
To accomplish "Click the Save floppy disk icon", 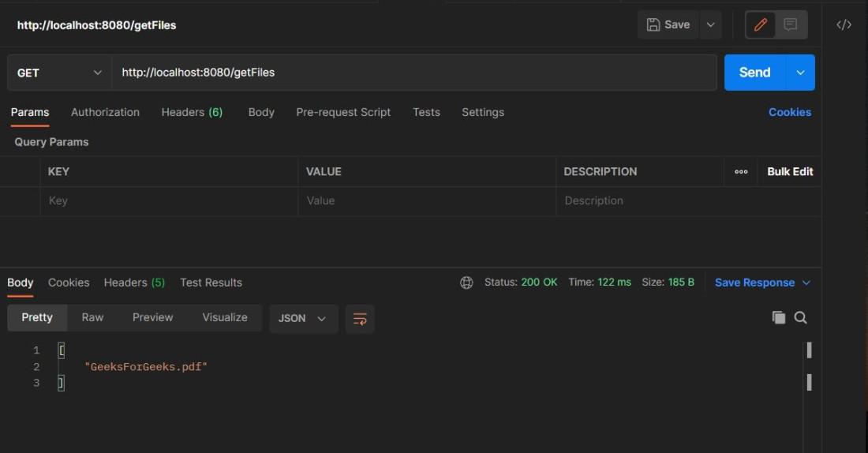I will click(x=653, y=24).
